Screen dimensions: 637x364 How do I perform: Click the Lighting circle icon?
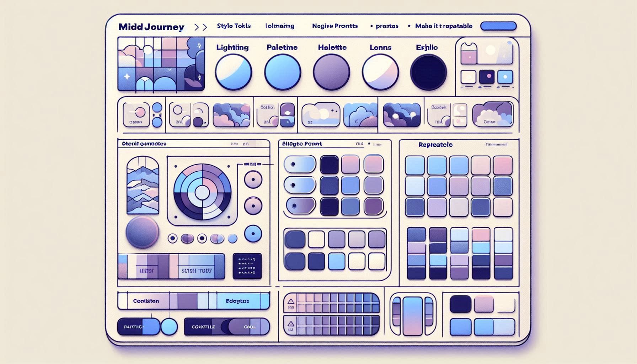point(233,72)
